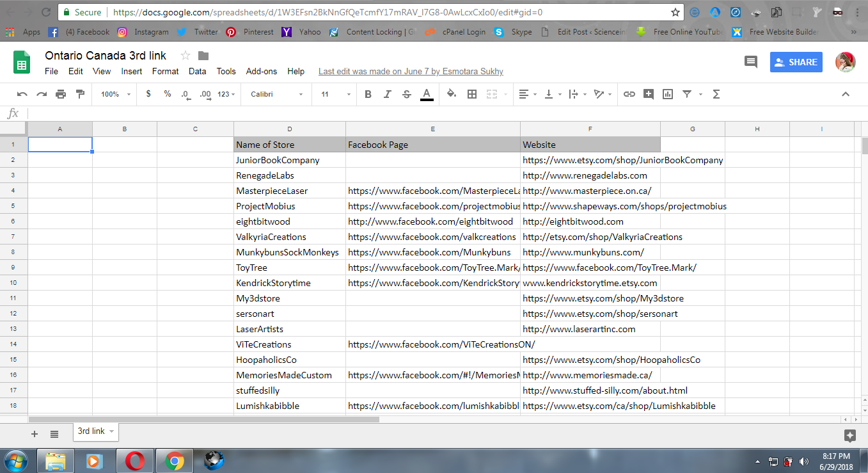
Task: Open the More formats 123 dropdown
Action: [226, 94]
